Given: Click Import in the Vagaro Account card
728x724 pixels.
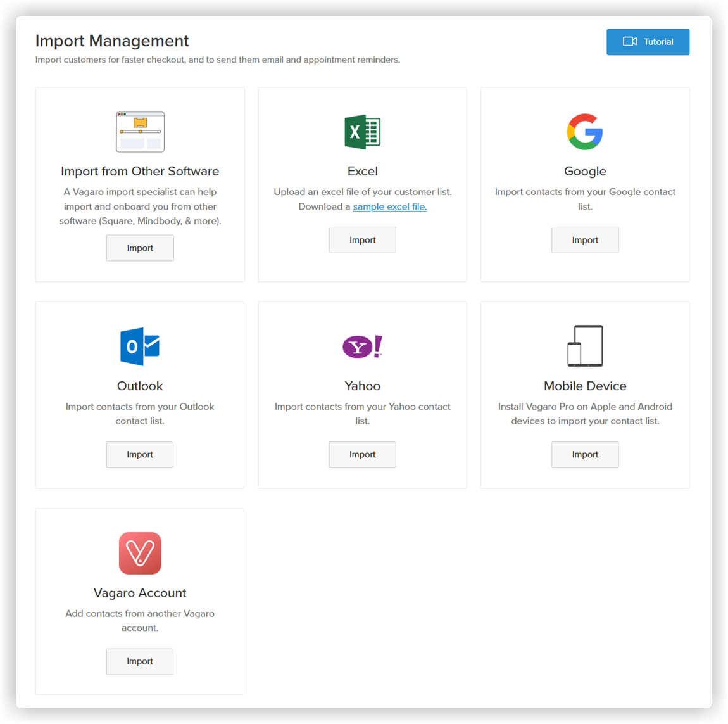Looking at the screenshot, I should tap(140, 661).
